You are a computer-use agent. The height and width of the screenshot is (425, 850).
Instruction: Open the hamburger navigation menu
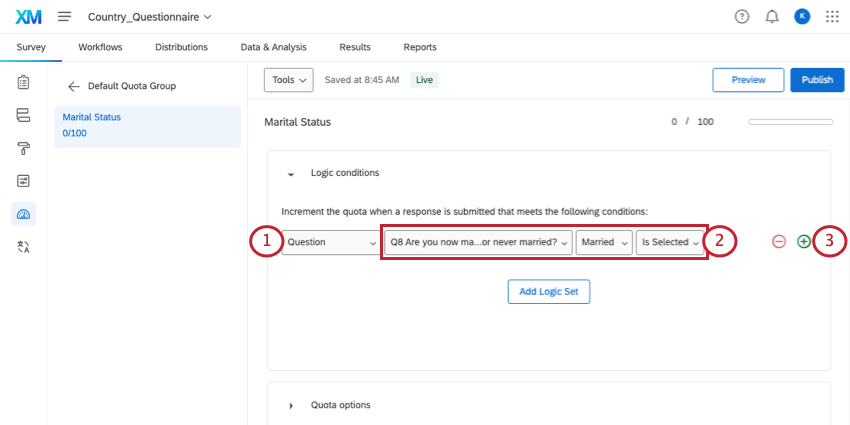pyautogui.click(x=64, y=17)
